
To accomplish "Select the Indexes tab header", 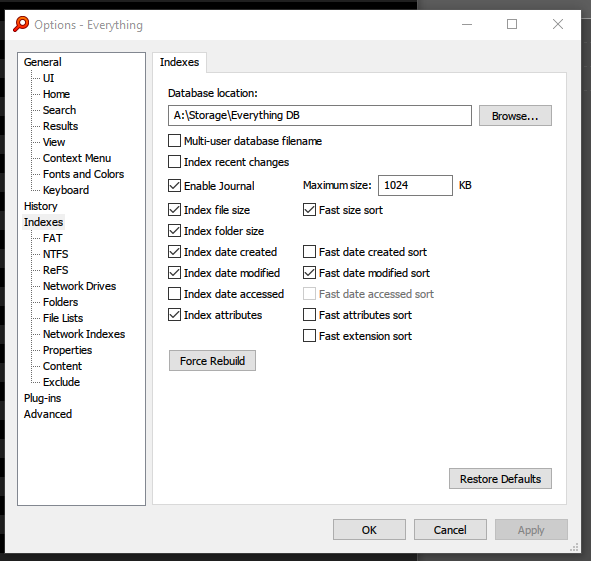I will click(179, 62).
